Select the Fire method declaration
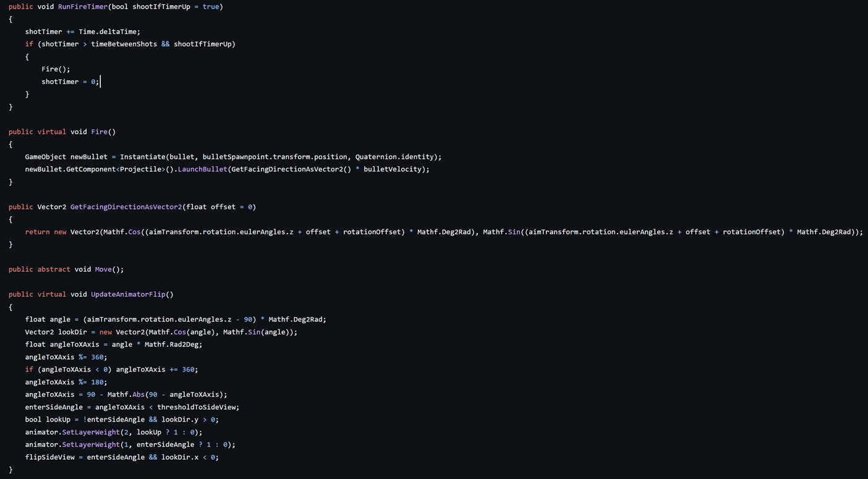The height and width of the screenshot is (479, 868). [x=99, y=132]
